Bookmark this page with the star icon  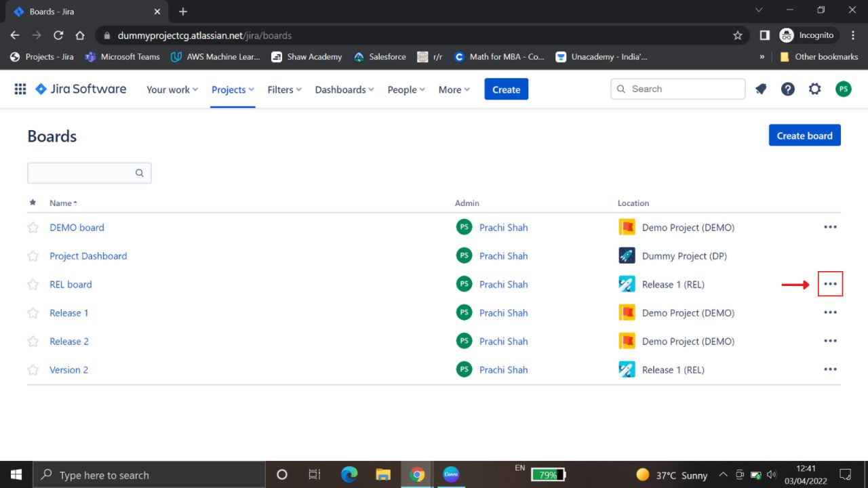(x=738, y=35)
